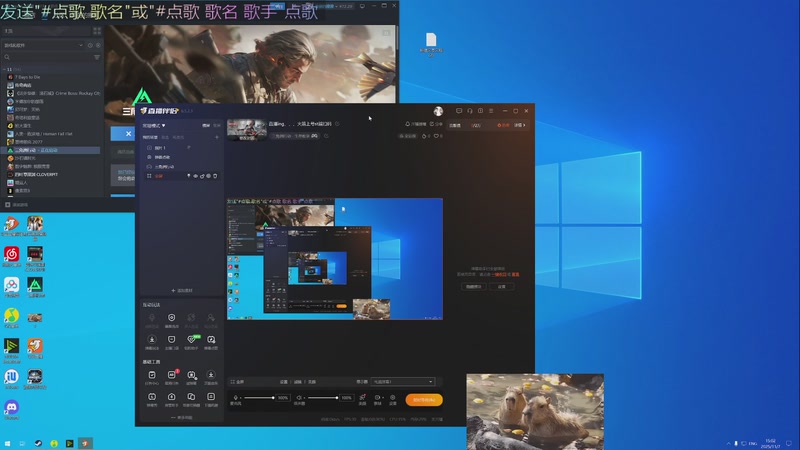Open Steam from the Windows taskbar
Viewport: 800px width, 450px height.
click(38, 443)
